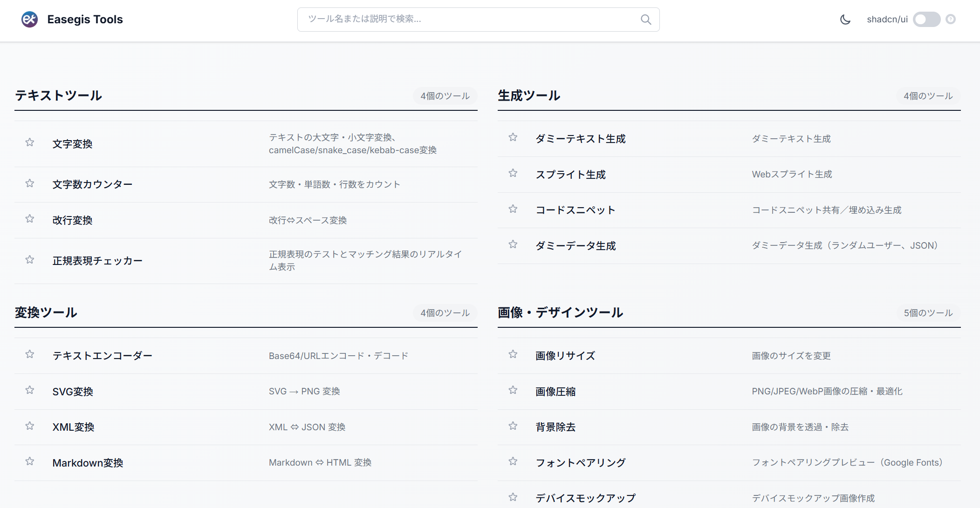980x508 pixels.
Task: Toggle the shadcn/ui switch
Action: 926,20
